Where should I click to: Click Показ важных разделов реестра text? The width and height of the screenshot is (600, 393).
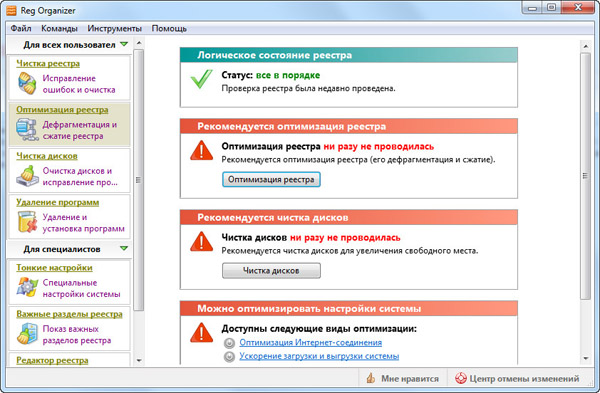[77, 334]
